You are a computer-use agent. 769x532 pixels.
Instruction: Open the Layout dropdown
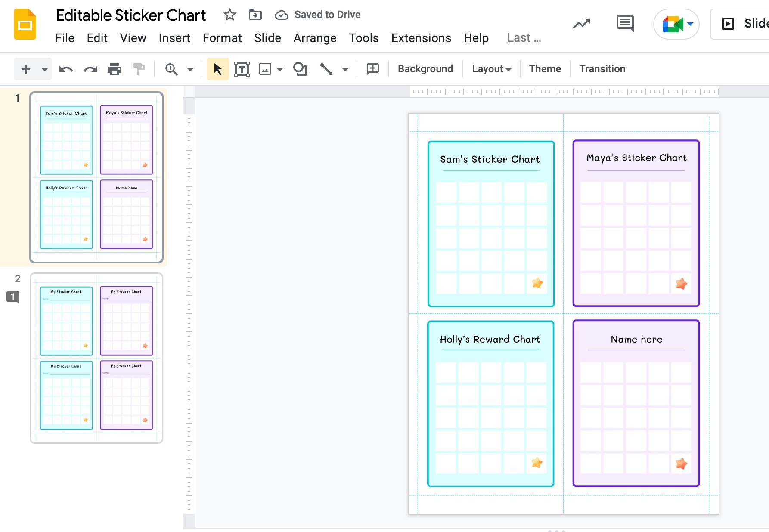491,69
